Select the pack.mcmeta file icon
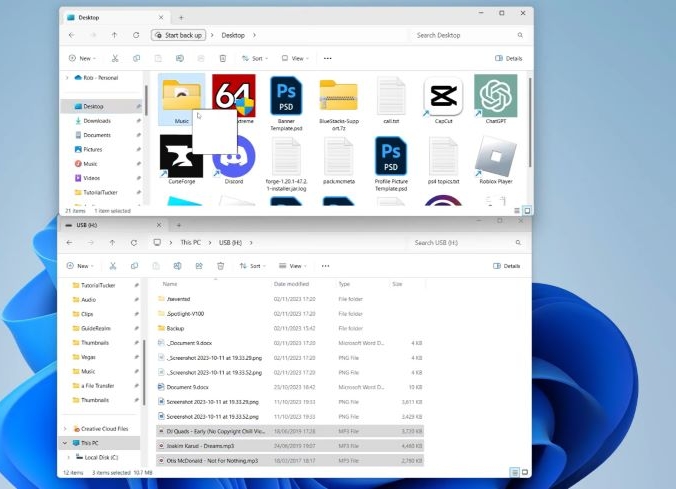Screen dimensions: 676x489 coord(338,156)
